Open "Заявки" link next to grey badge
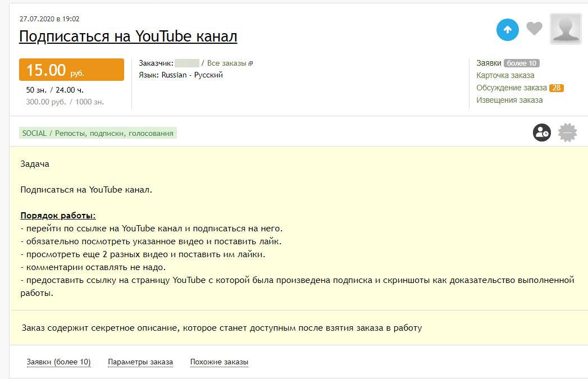The height and width of the screenshot is (379, 588). [x=489, y=63]
